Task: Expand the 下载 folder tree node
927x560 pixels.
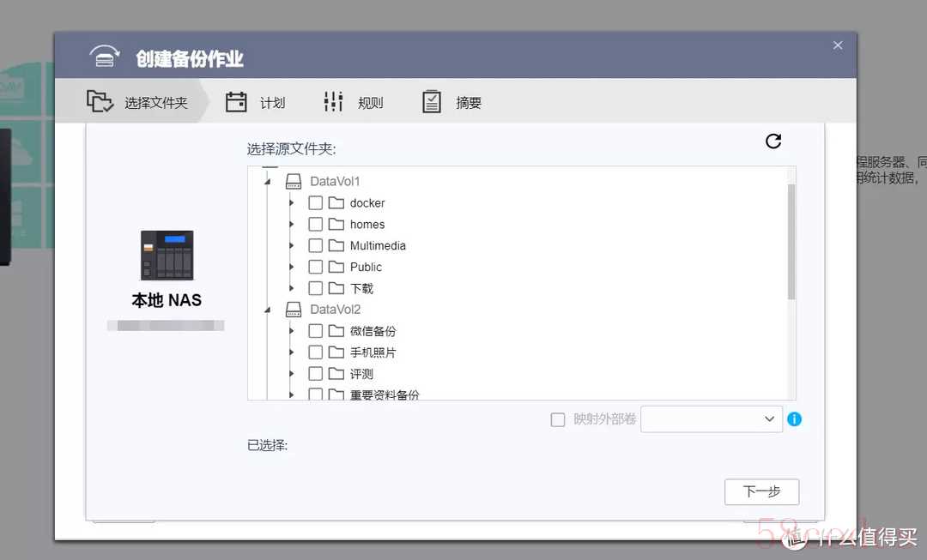Action: click(292, 288)
